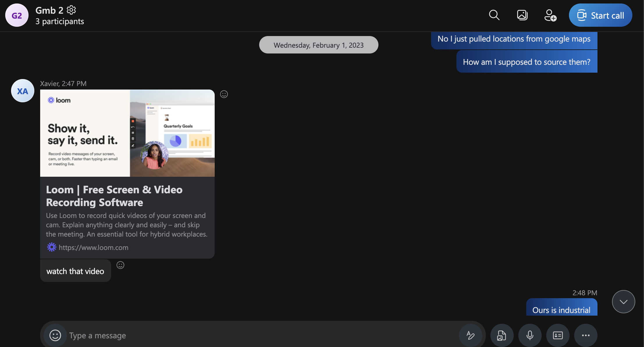Open the Loom preview image
The height and width of the screenshot is (347, 644).
127,133
